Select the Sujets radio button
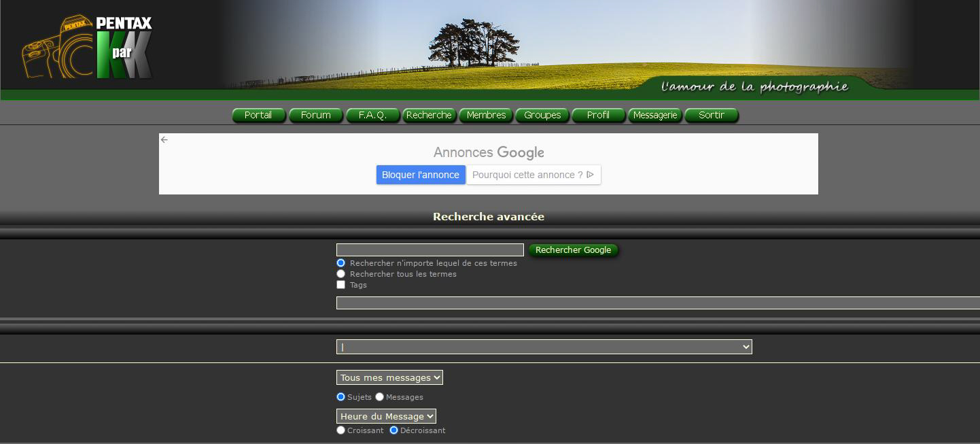980x444 pixels. coord(341,397)
